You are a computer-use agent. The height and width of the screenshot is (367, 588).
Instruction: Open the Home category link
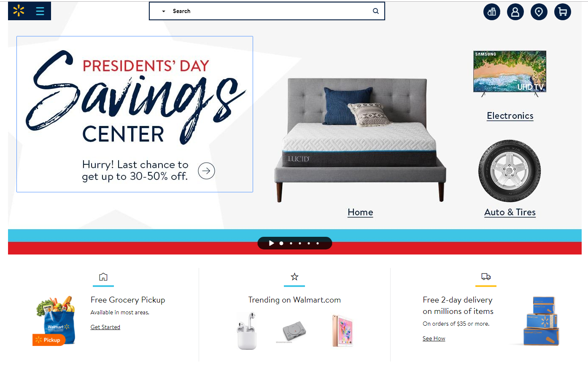pos(360,212)
